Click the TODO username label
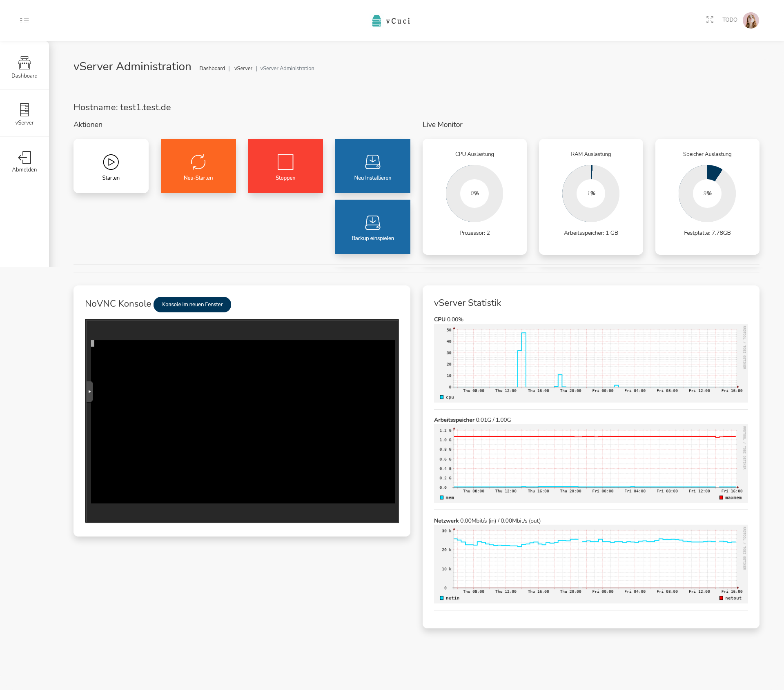The image size is (784, 690). [729, 20]
